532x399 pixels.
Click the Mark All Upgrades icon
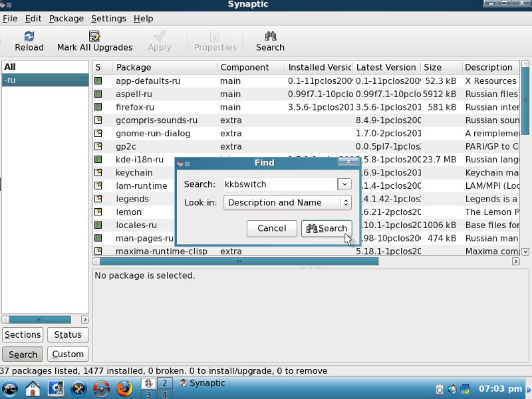94,37
